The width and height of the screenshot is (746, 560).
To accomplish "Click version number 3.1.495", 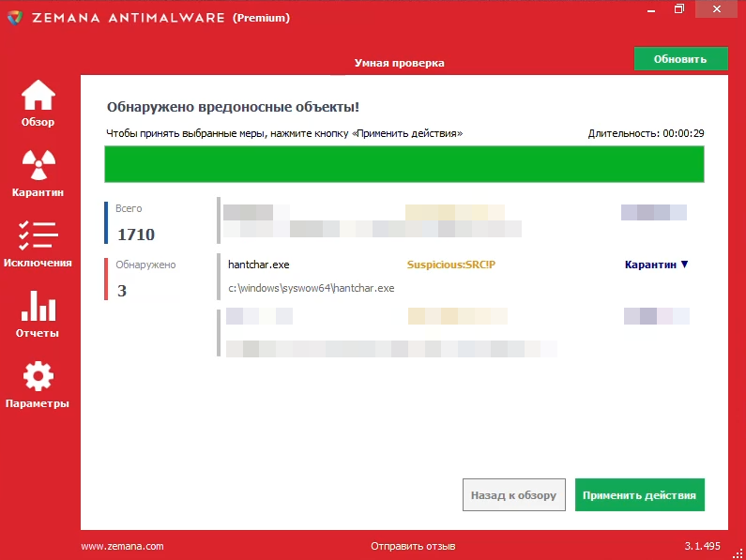I will click(x=702, y=546).
